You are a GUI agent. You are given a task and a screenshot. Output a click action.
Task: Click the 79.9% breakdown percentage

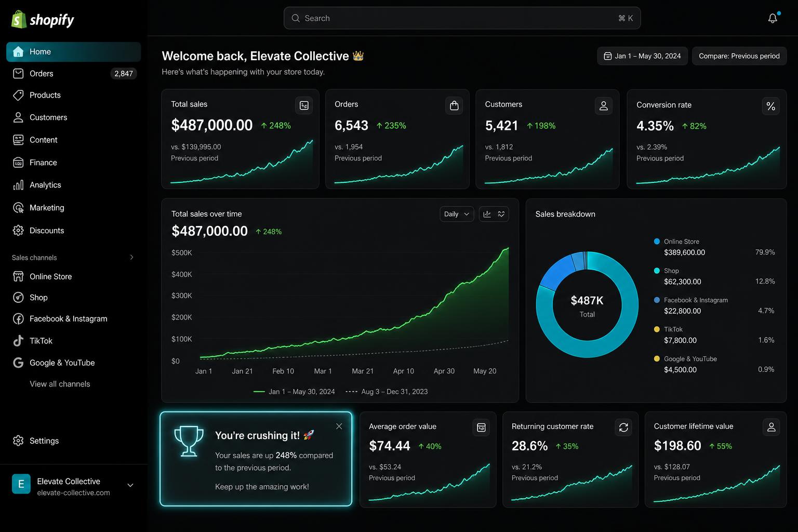pyautogui.click(x=765, y=252)
